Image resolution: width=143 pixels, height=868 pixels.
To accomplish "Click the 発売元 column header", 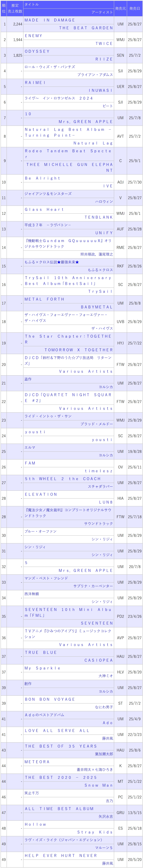I will [x=120, y=8].
